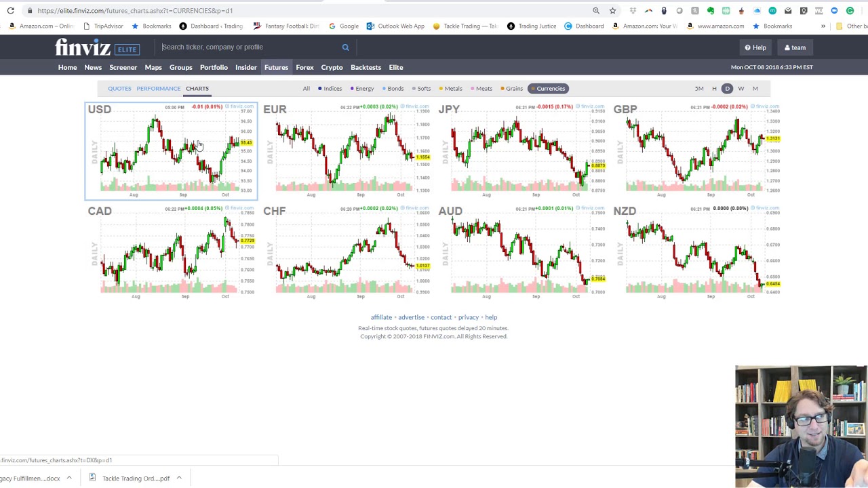
Task: Filter charts by Meats
Action: click(x=481, y=88)
